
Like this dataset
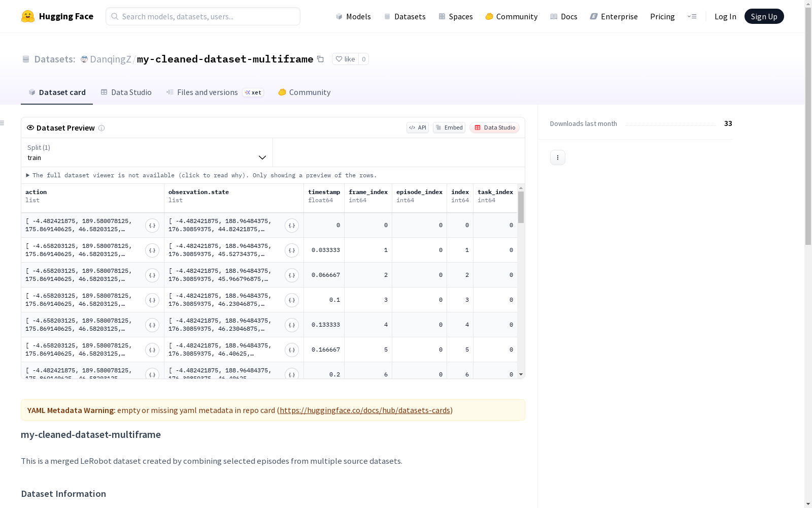[x=345, y=59]
